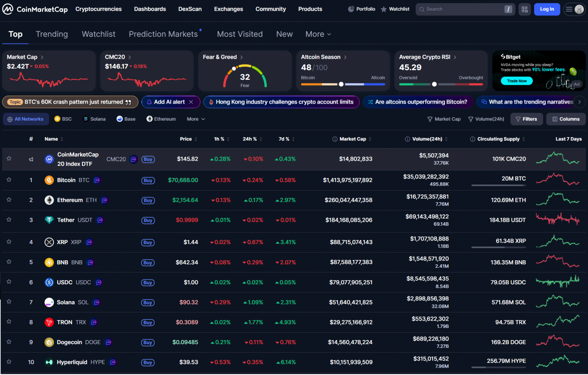The height and width of the screenshot is (375, 588).
Task: Open the Exchanges menu
Action: [x=228, y=9]
